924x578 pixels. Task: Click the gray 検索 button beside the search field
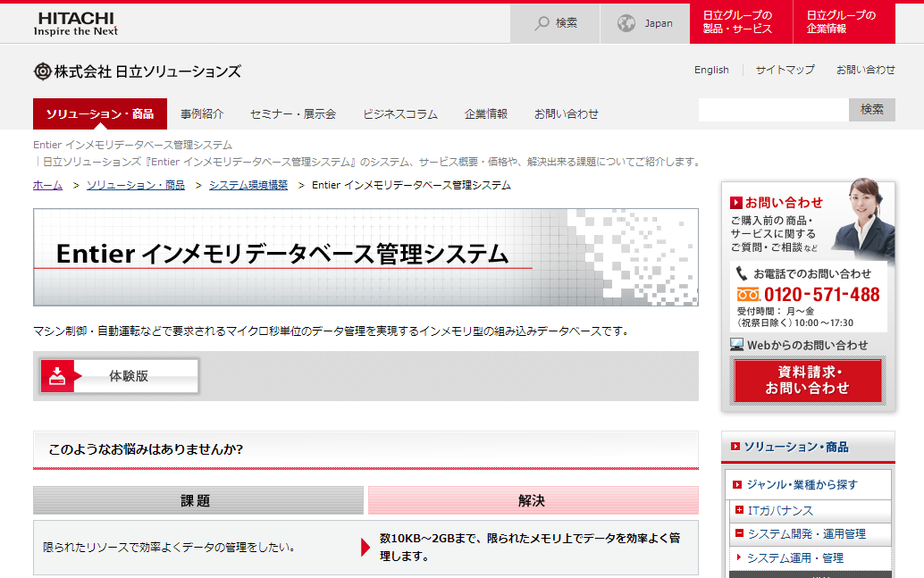pyautogui.click(x=872, y=110)
